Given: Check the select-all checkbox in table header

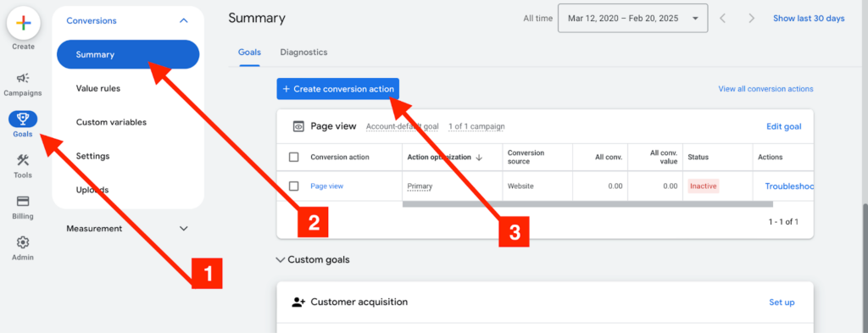Looking at the screenshot, I should click(294, 157).
